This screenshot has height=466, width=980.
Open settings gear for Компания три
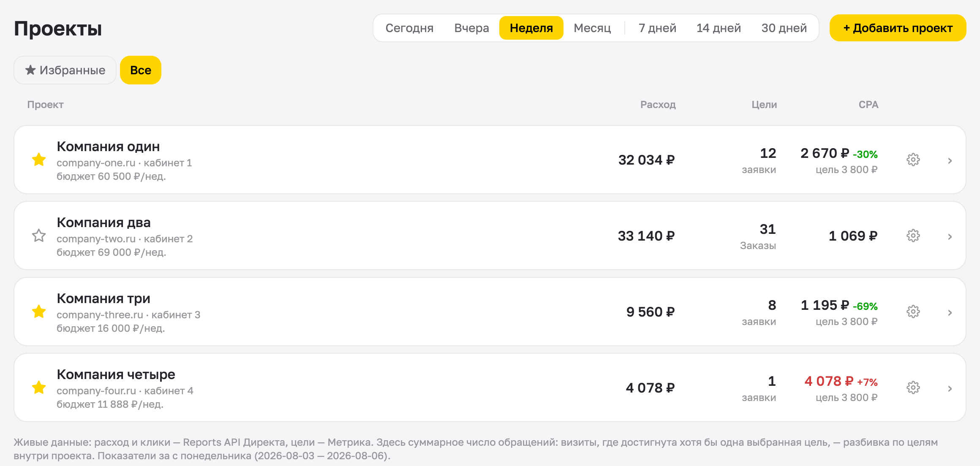coord(913,312)
